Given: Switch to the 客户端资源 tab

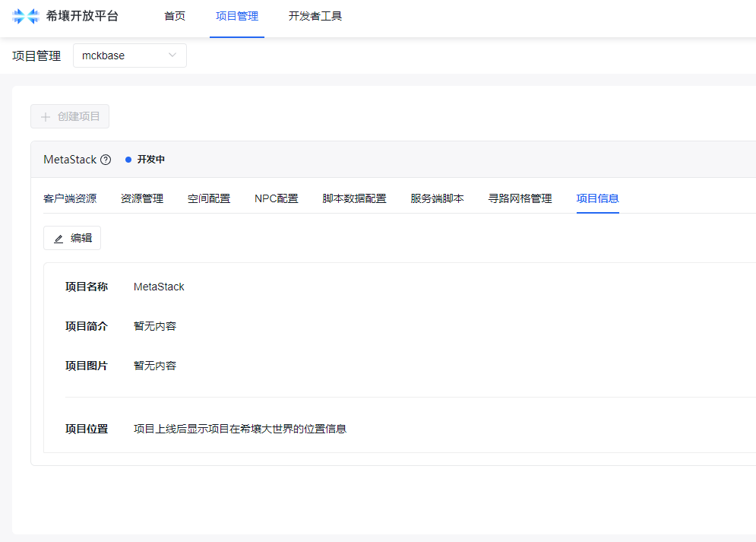Looking at the screenshot, I should pos(70,198).
